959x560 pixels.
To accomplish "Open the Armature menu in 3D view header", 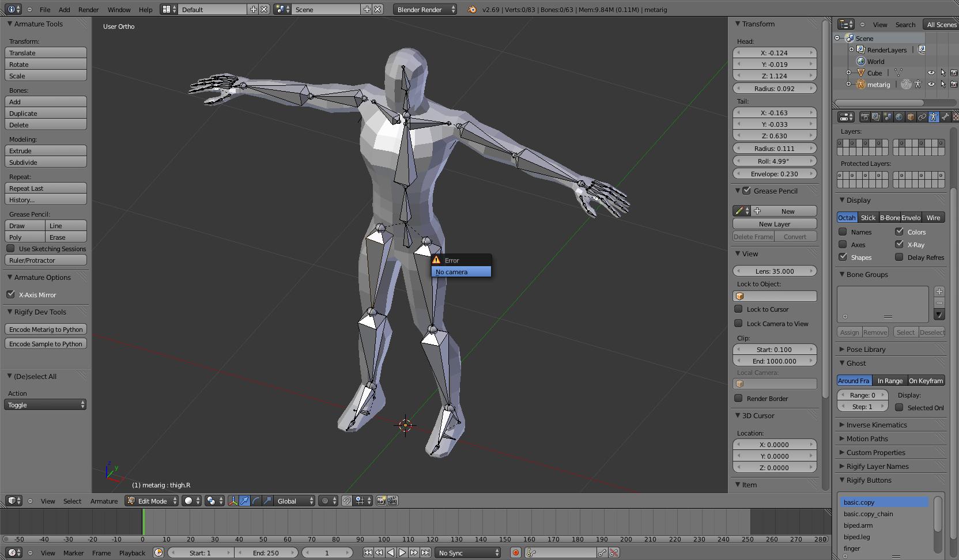I will click(104, 501).
